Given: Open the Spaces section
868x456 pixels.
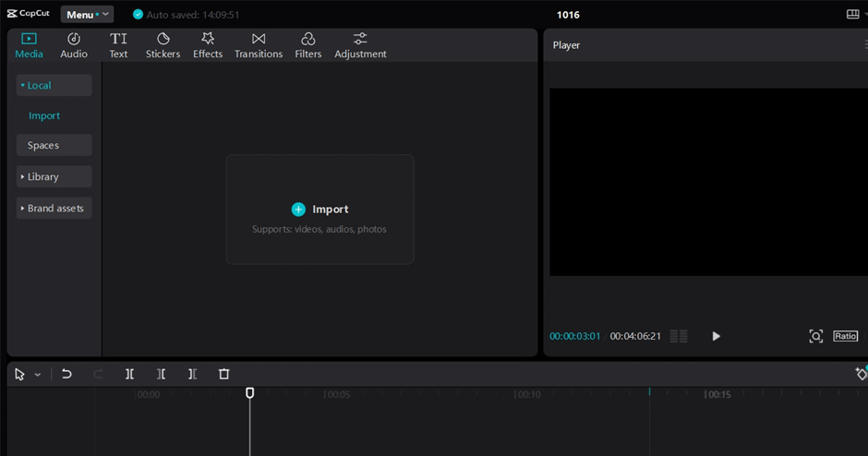Looking at the screenshot, I should click(54, 146).
